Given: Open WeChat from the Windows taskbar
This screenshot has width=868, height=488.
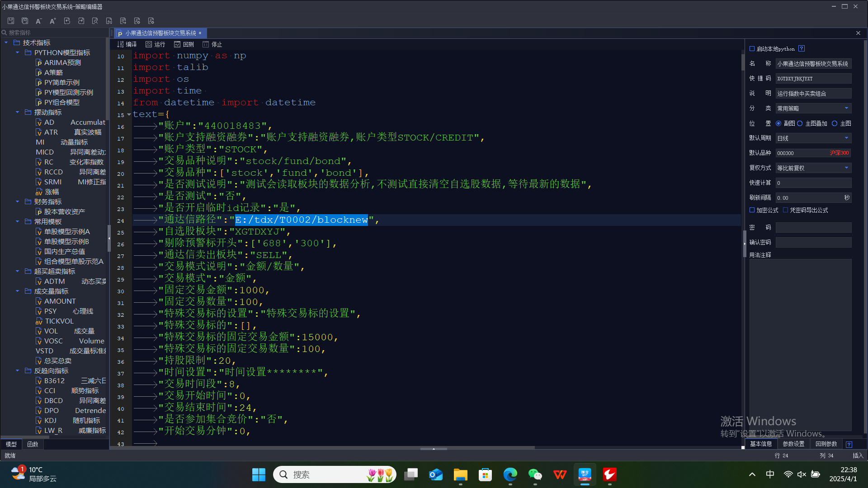Looking at the screenshot, I should pyautogui.click(x=535, y=475).
